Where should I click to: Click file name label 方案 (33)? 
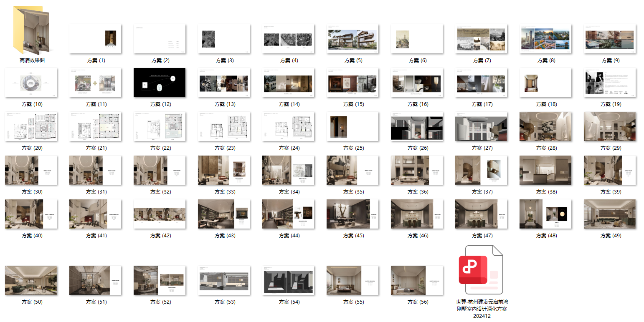225,192
